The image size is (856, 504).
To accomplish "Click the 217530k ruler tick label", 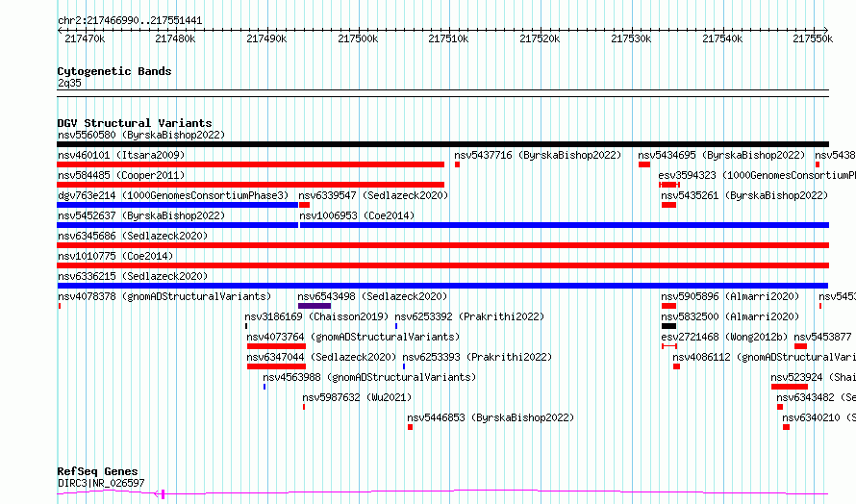I will coord(631,38).
